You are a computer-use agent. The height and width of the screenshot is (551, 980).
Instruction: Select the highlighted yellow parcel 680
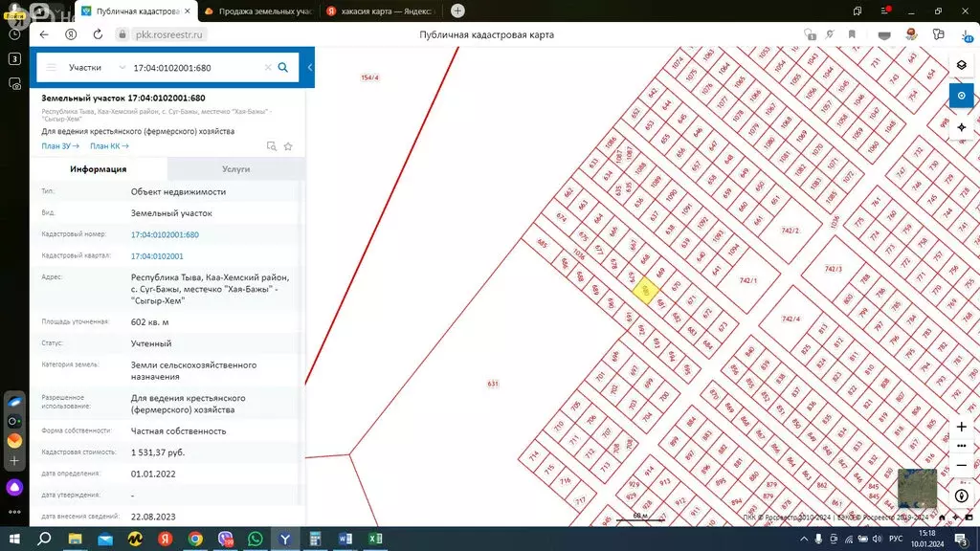tap(645, 291)
